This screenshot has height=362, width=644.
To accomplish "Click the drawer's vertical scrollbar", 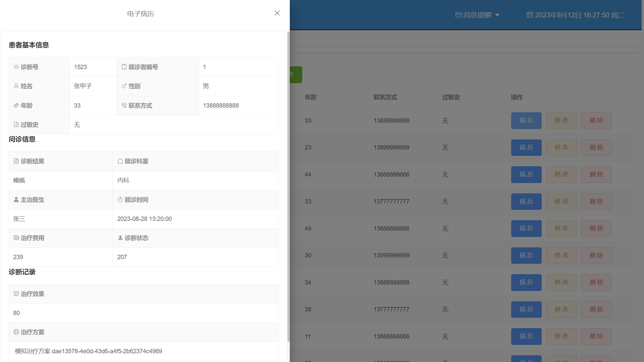I will pos(288,187).
